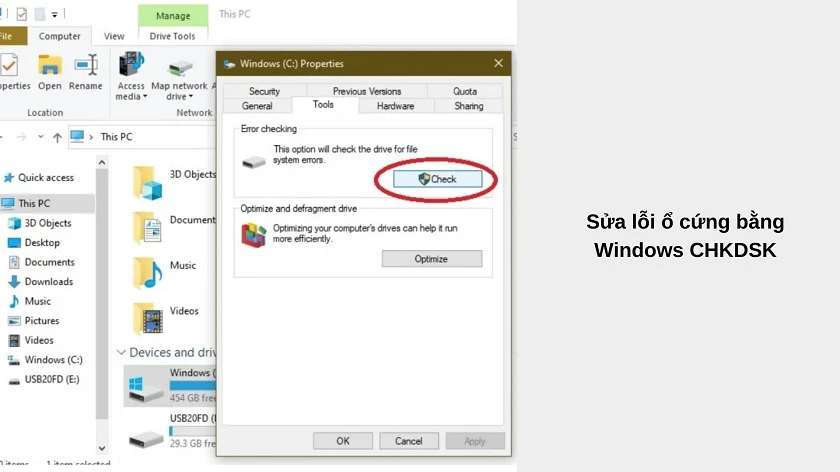Click the Videos folder icon in file list
The height and width of the screenshot is (472, 840).
(x=147, y=318)
